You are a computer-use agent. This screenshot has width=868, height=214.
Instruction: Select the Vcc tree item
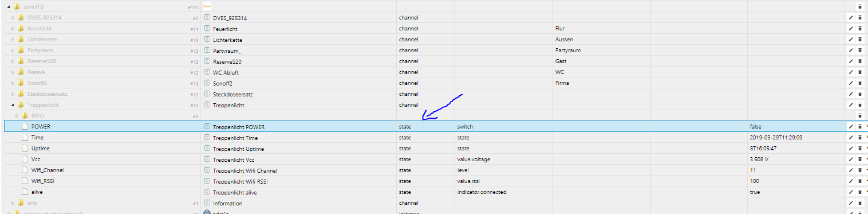(35, 159)
